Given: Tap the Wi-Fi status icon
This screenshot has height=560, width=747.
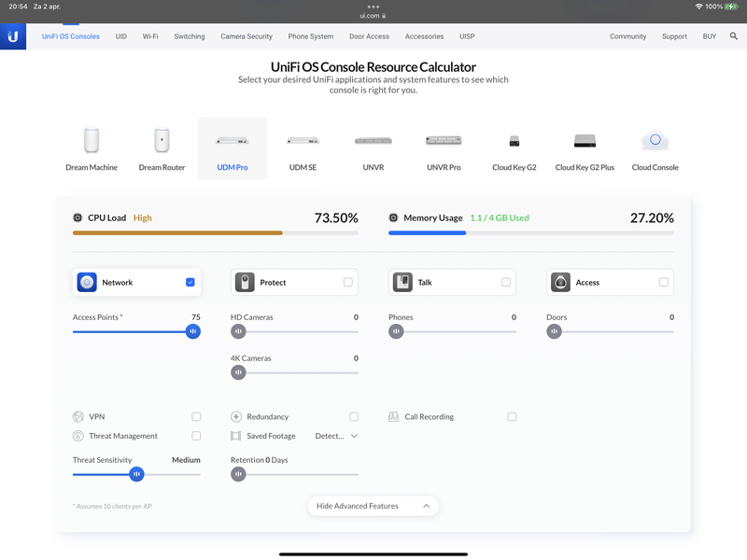Looking at the screenshot, I should click(698, 7).
